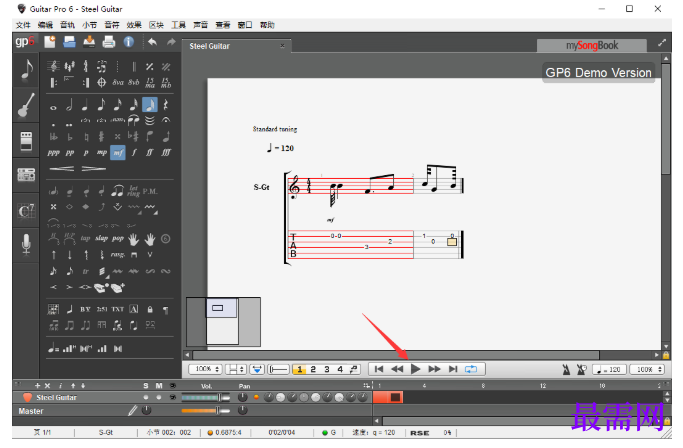Open the playback speed 100% dropdown
The image size is (683, 448).
(x=647, y=370)
